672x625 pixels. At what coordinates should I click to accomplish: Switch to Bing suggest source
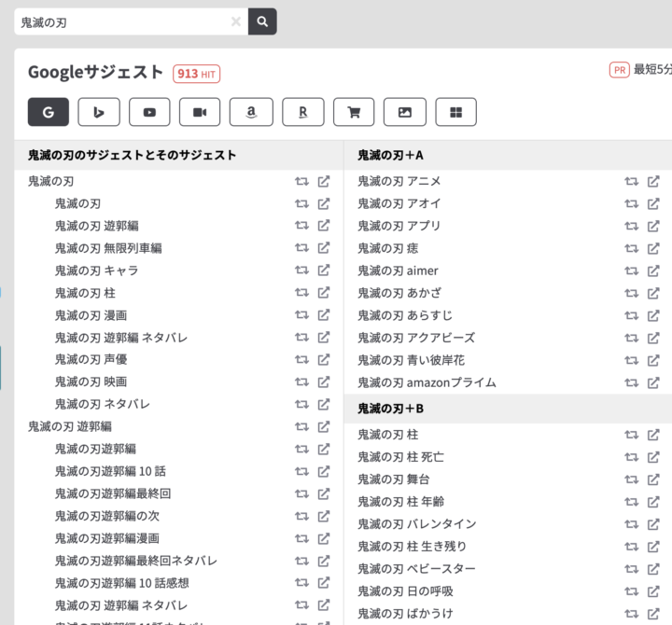click(99, 112)
